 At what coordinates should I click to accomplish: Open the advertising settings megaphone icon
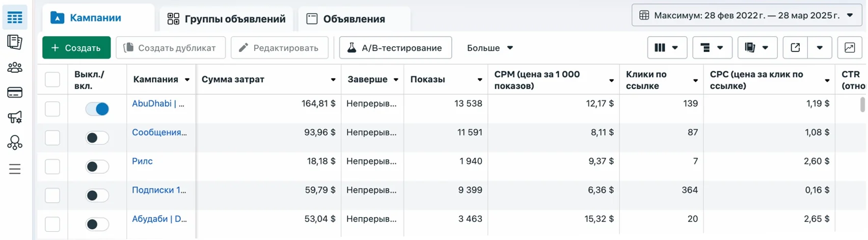click(15, 117)
